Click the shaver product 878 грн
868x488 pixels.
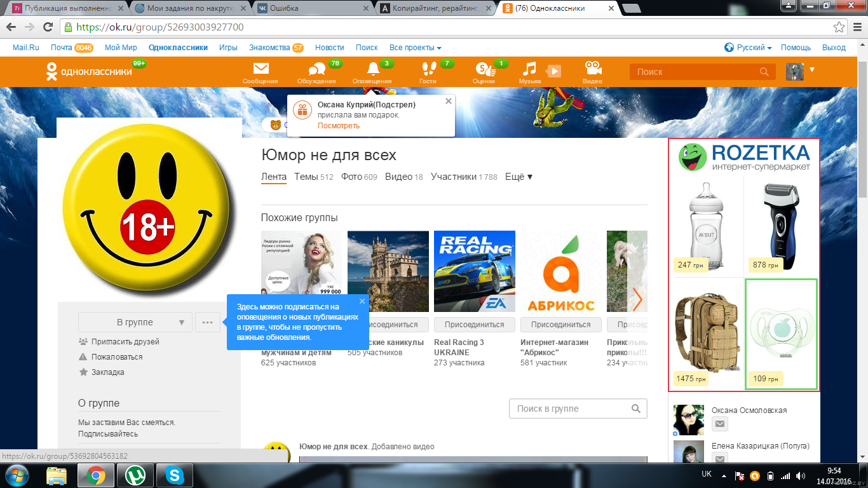pos(781,227)
